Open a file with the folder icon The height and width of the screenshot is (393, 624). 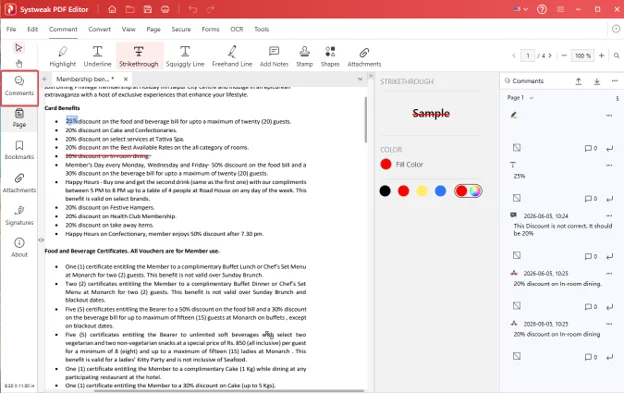130,9
